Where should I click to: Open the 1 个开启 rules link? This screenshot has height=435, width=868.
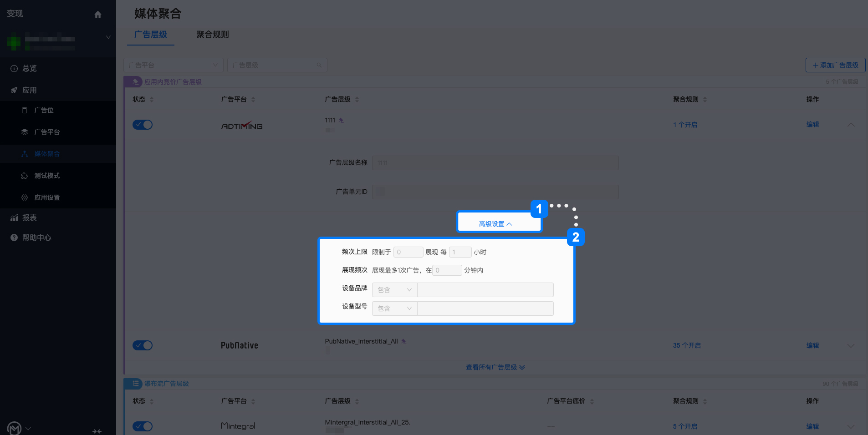pyautogui.click(x=685, y=125)
